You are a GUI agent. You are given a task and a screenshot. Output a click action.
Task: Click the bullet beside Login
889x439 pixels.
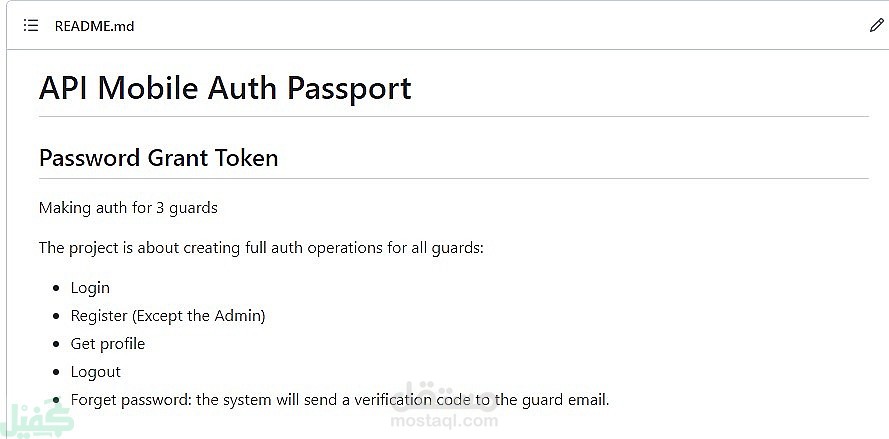click(x=56, y=288)
